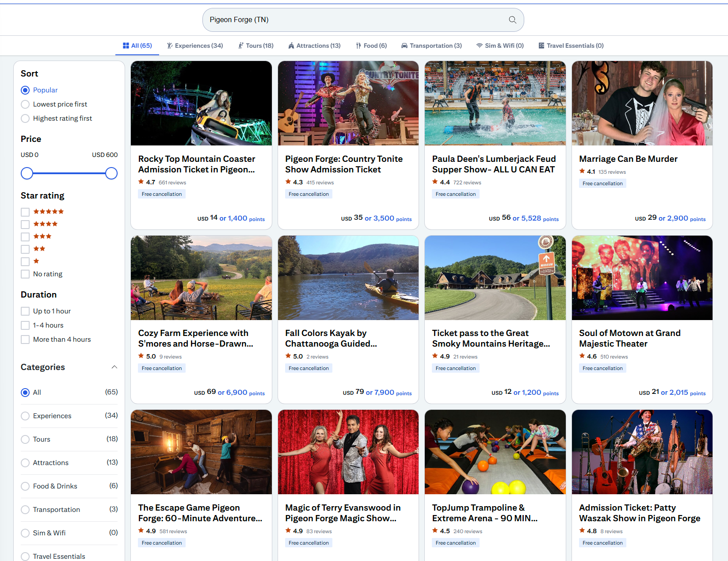Click the search magnifier icon
Screen dimensions: 728x561
(512, 20)
